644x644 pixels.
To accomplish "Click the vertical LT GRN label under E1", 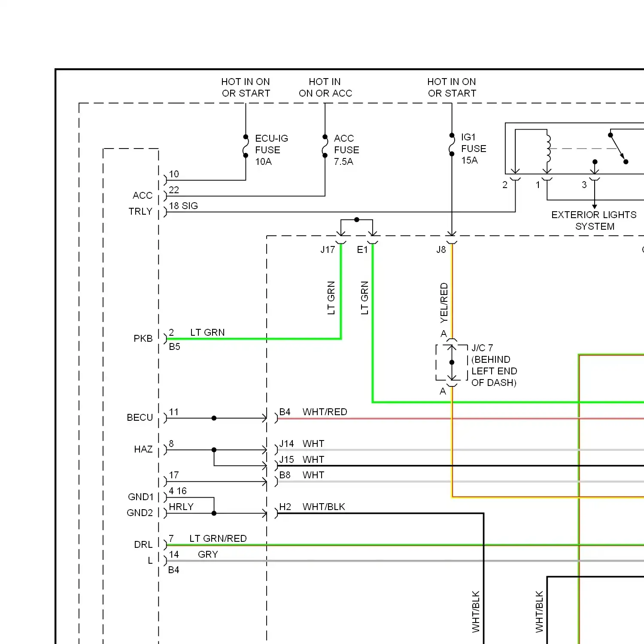I will pyautogui.click(x=365, y=298).
